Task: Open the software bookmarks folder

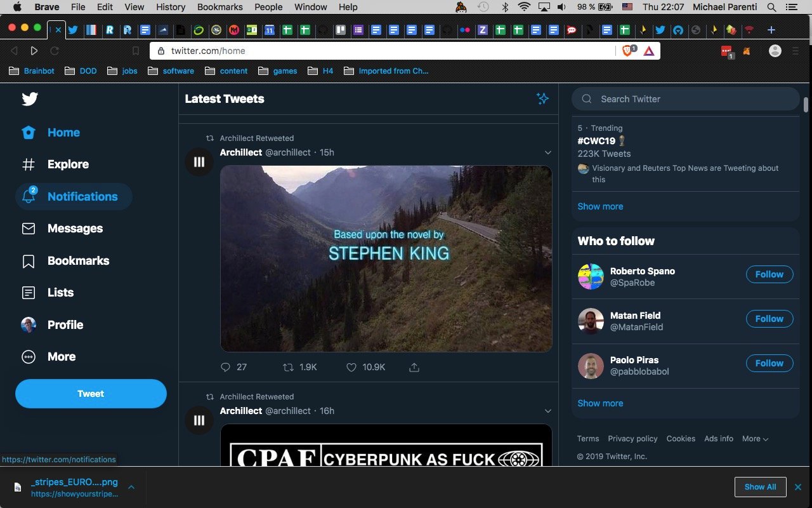Action: coord(171,71)
